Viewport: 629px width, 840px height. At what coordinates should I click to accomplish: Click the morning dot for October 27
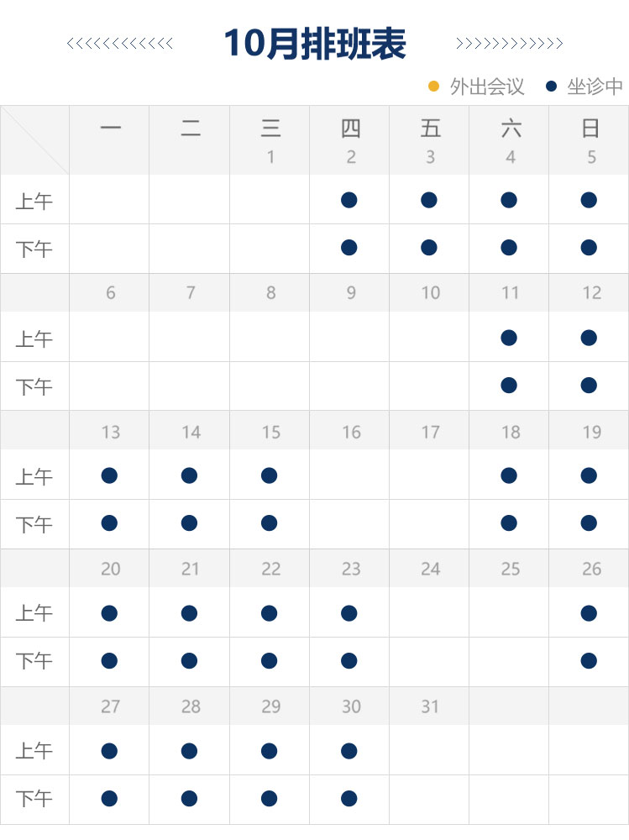coord(109,750)
